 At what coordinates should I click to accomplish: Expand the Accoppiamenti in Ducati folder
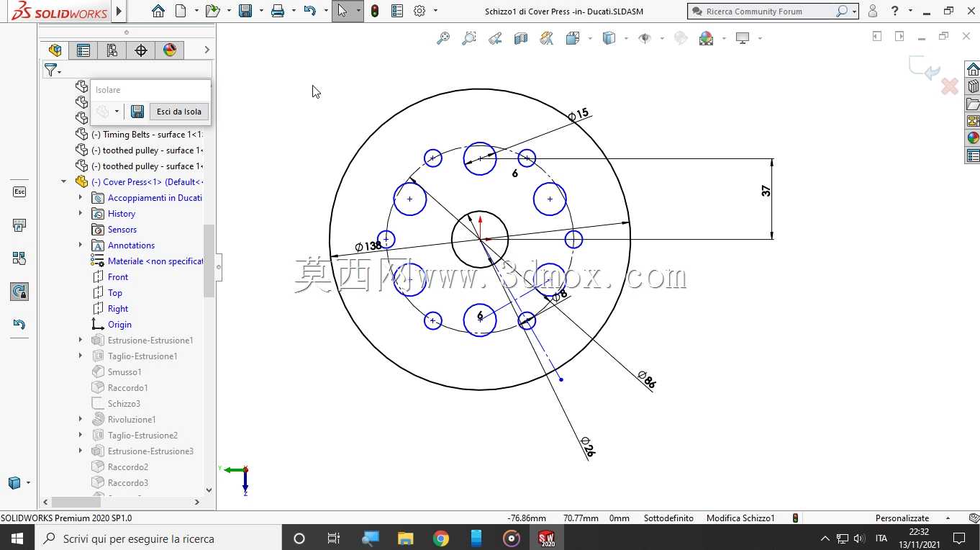point(81,198)
